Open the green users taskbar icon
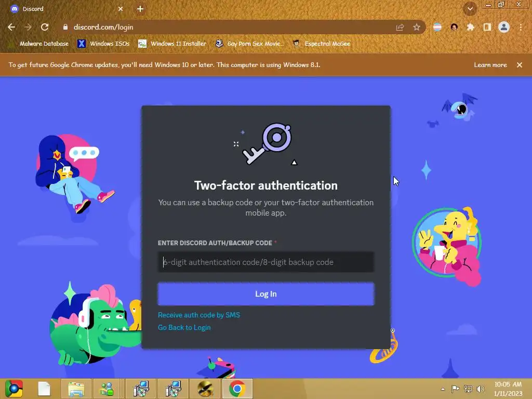This screenshot has height=399, width=532. (107, 389)
